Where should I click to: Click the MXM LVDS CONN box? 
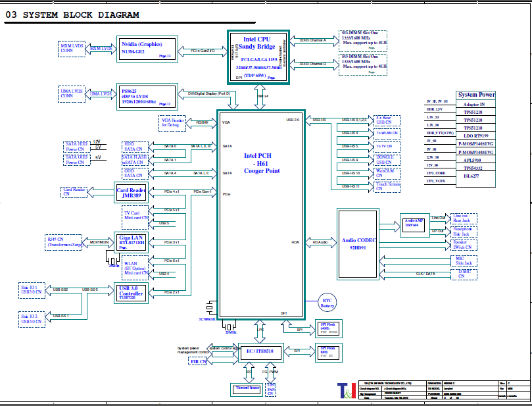pos(71,49)
